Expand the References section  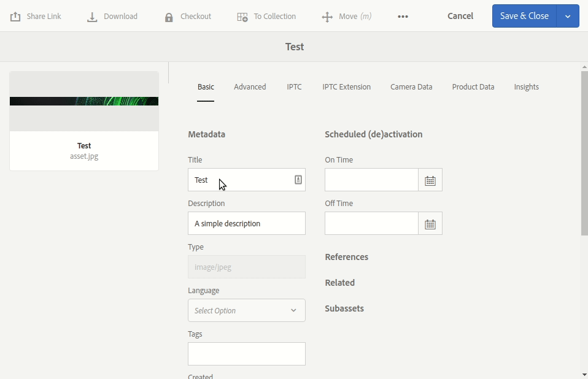pyautogui.click(x=347, y=257)
